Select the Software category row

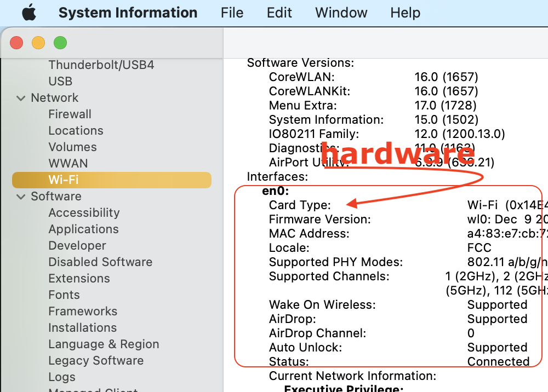tap(56, 196)
